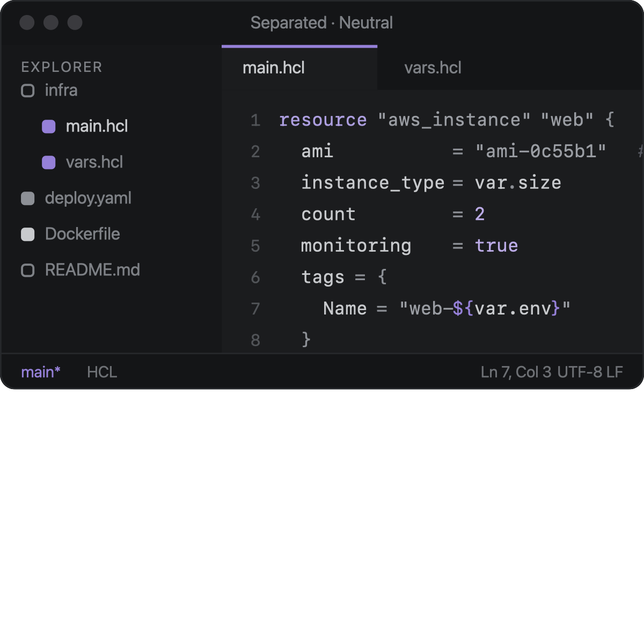Click the README.md outline file icon

pyautogui.click(x=28, y=270)
